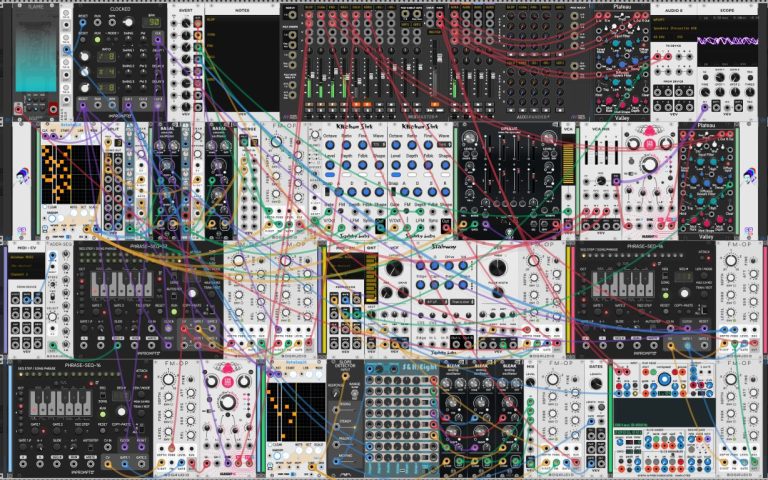Image resolution: width=768 pixels, height=480 pixels.
Task: Click the big white knob on bottom-row PHRASE-SEQ-16
Action: (x=121, y=411)
